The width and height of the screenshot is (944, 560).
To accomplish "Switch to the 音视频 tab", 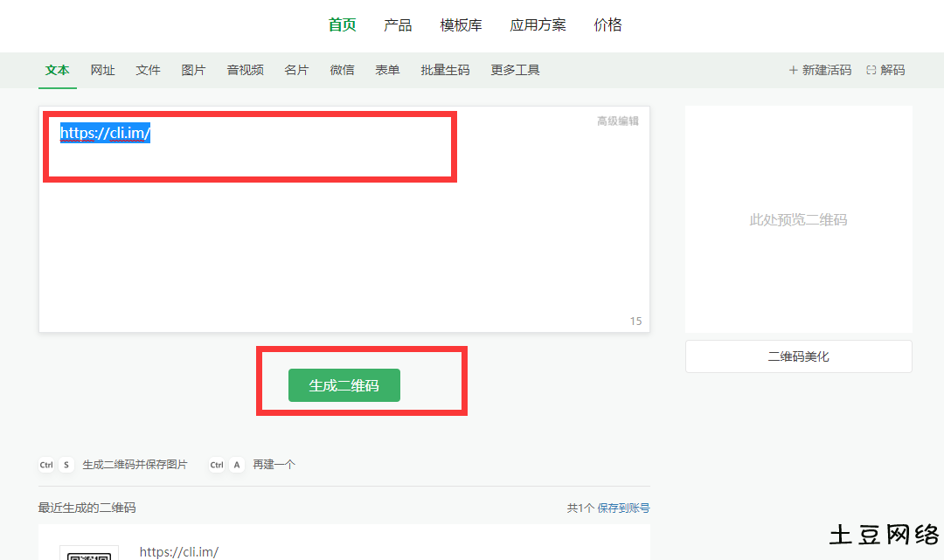I will pos(245,70).
